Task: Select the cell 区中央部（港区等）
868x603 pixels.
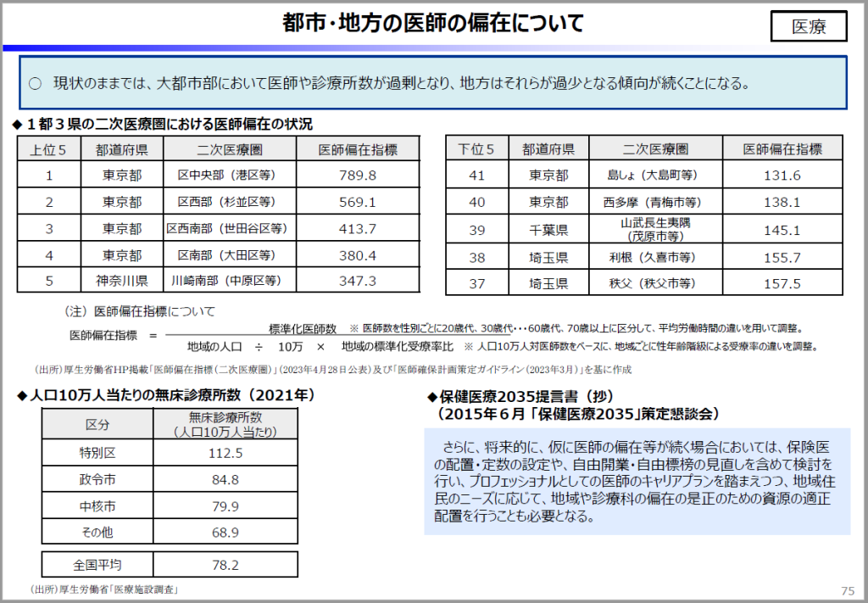Action: click(x=230, y=175)
